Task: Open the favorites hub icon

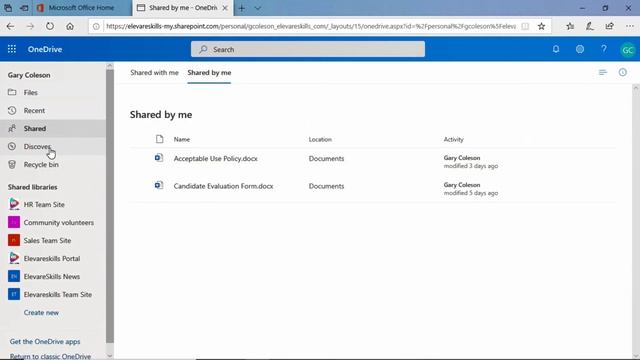Action: tap(570, 26)
